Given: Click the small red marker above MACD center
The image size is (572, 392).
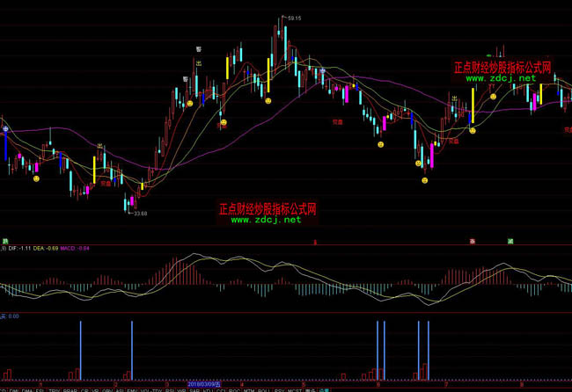Looking at the screenshot, I should click(x=314, y=240).
